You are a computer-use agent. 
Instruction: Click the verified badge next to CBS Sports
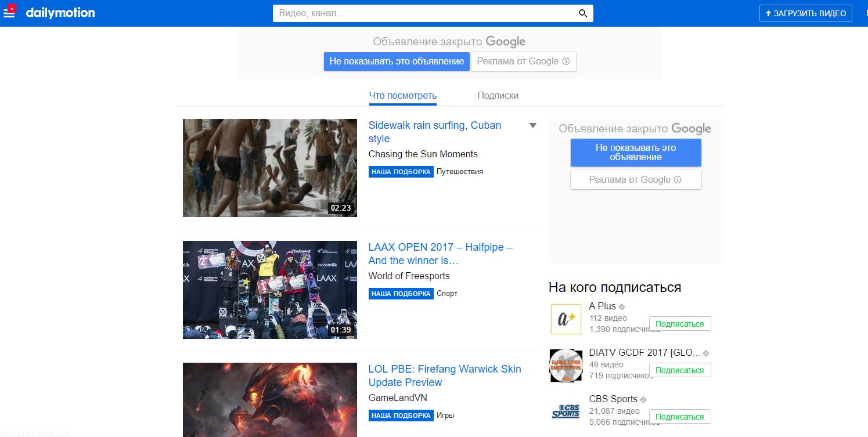point(643,400)
